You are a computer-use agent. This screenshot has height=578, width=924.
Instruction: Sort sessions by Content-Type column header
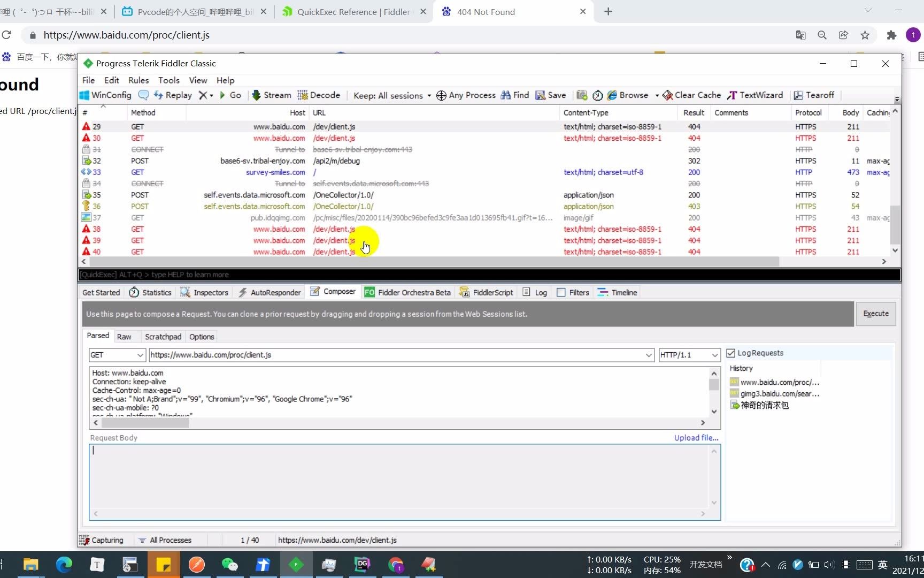point(618,112)
